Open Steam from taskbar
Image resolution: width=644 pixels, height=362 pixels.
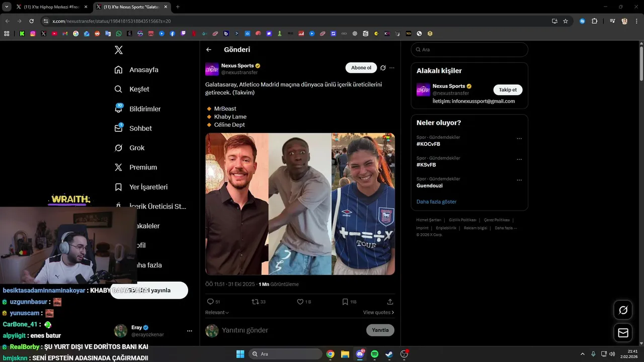click(x=389, y=354)
